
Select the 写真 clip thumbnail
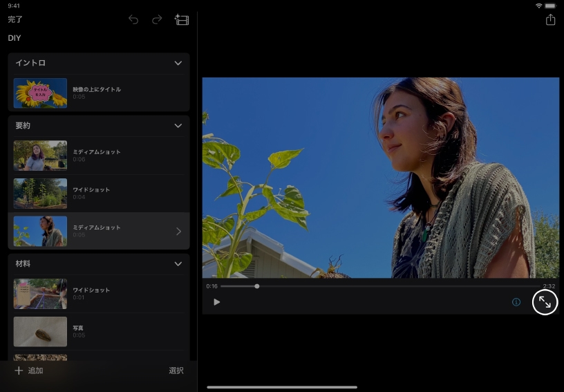40,331
